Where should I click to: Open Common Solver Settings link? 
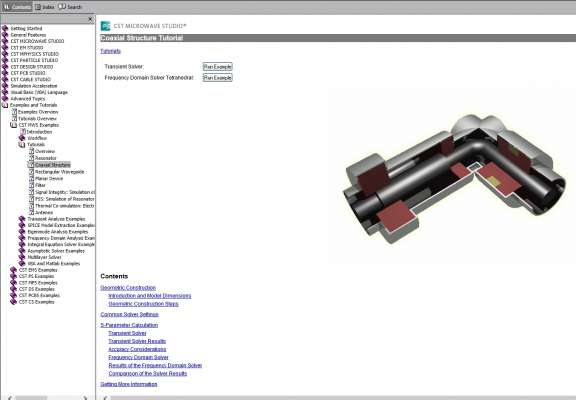point(129,314)
